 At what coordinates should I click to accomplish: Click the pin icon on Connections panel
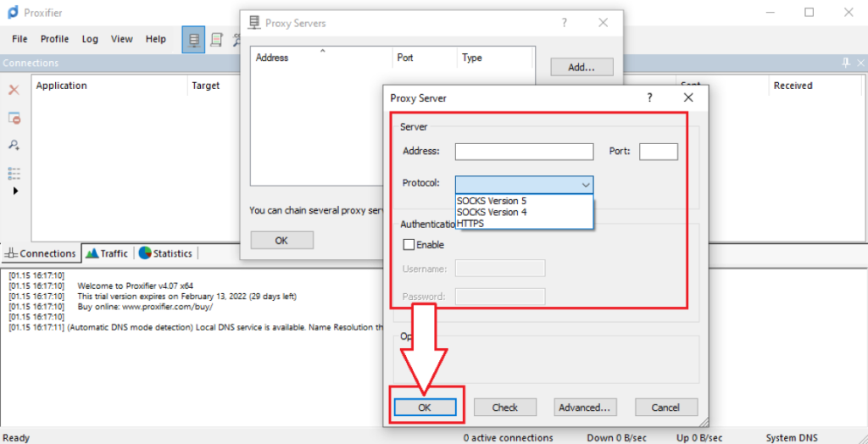[845, 63]
